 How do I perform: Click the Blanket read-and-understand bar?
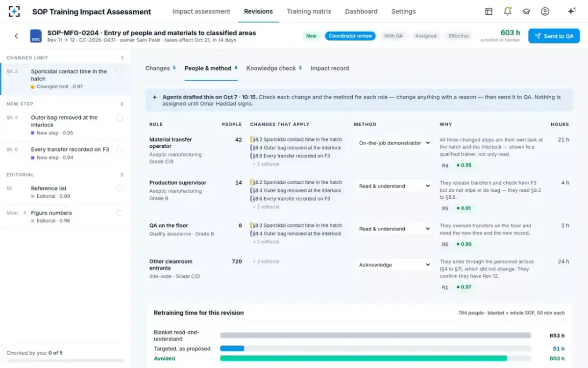(x=375, y=336)
